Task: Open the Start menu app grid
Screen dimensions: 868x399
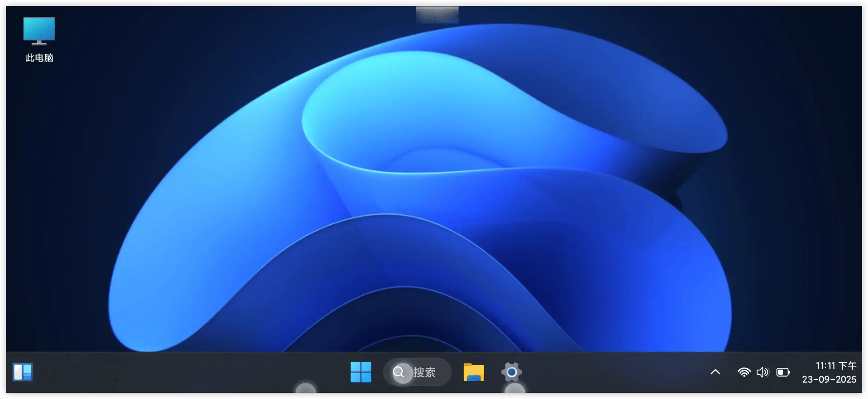Action: pos(361,372)
